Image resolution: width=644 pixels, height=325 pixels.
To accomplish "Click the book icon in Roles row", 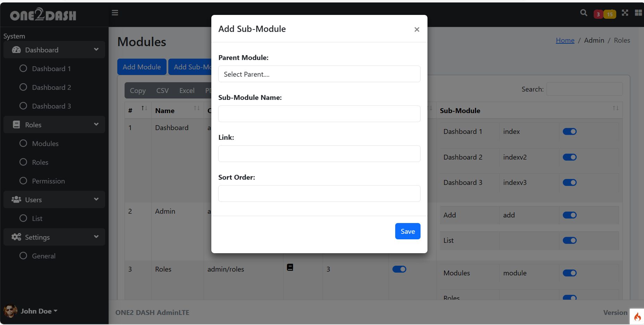I will (290, 267).
